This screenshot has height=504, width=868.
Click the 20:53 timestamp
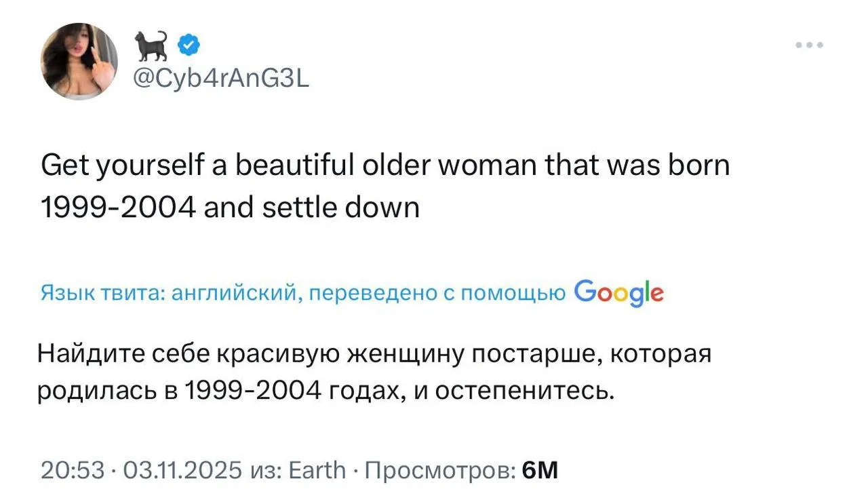(x=71, y=469)
